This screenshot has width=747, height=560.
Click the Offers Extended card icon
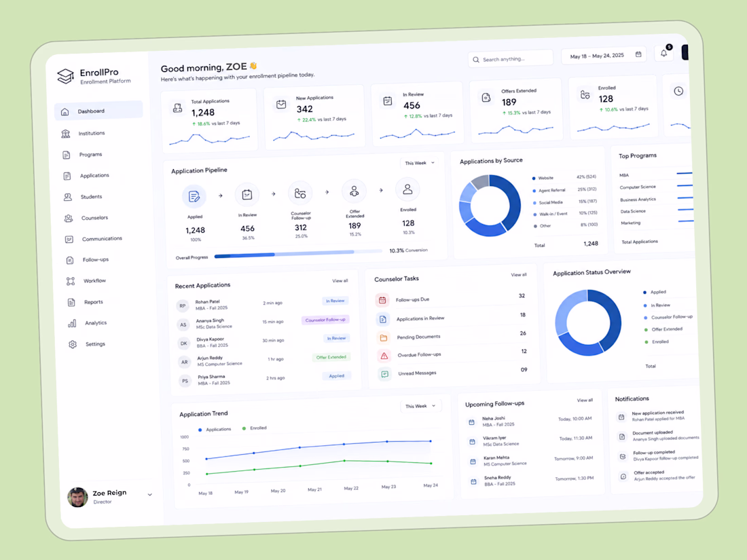[x=486, y=98]
